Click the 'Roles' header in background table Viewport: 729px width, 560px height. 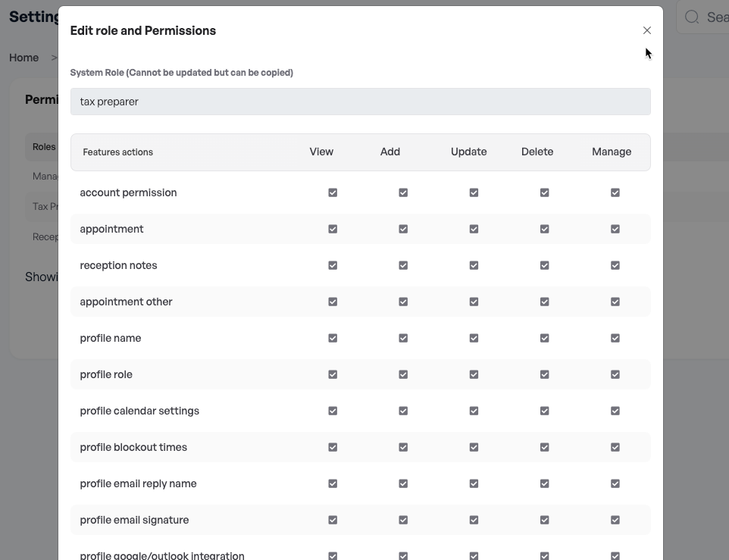tap(44, 147)
